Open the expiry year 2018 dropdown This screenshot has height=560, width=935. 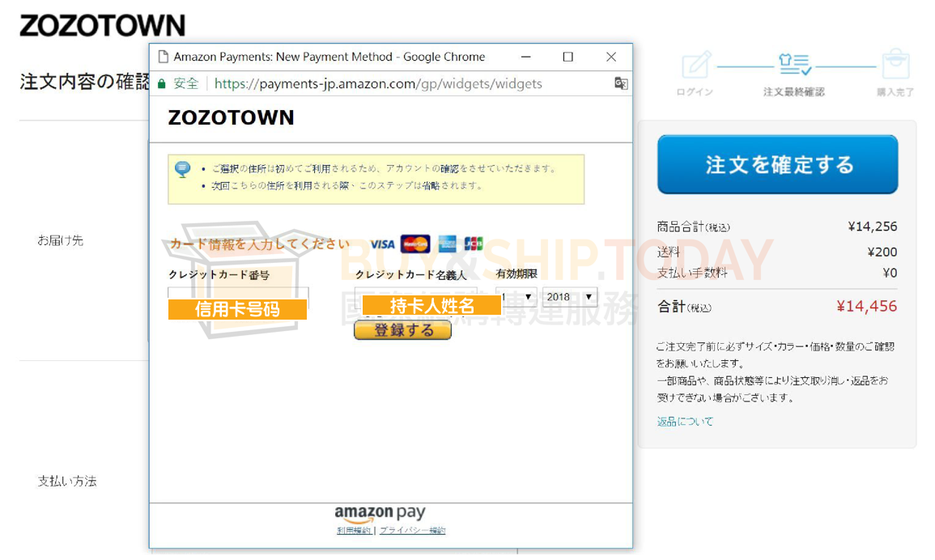tap(569, 296)
